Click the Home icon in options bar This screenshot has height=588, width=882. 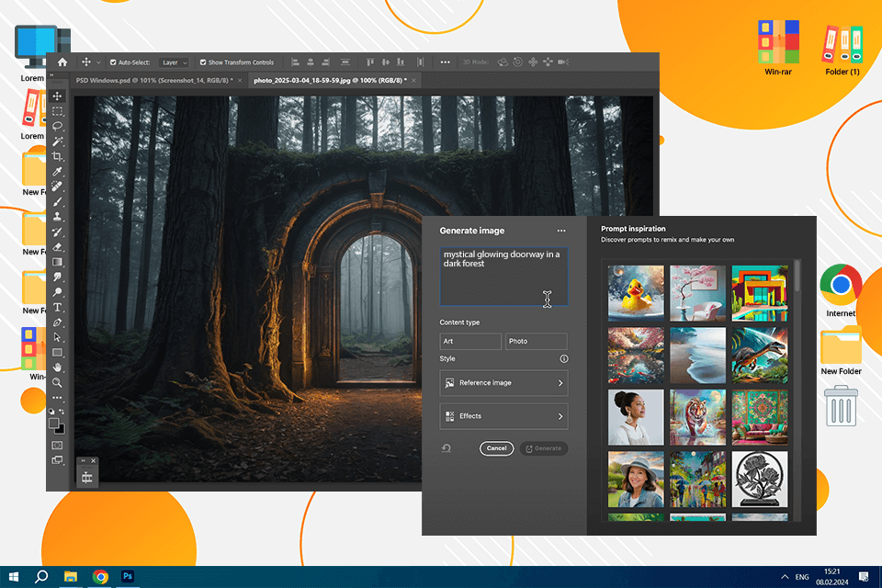(x=62, y=62)
